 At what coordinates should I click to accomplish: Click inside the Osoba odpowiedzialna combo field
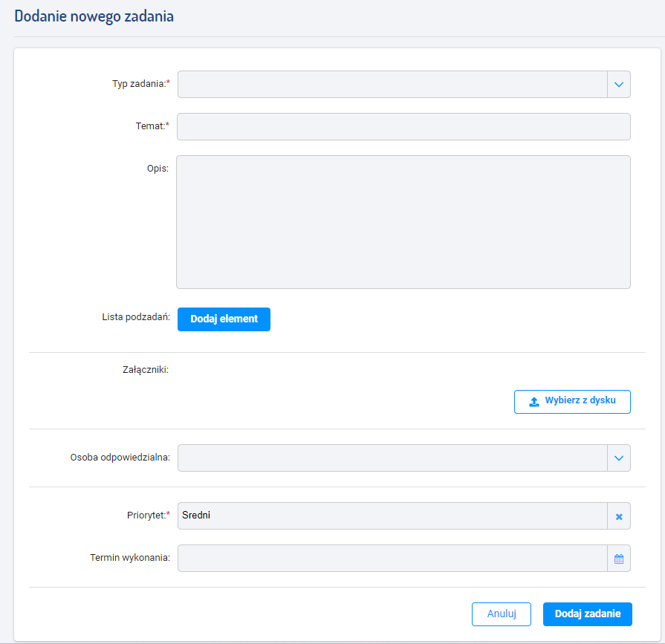(x=392, y=458)
